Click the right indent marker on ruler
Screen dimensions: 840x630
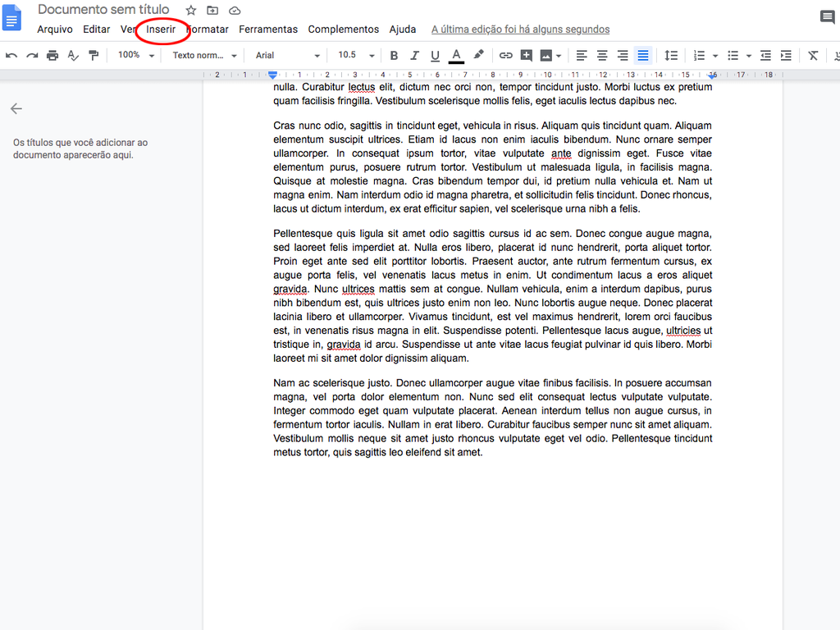tap(712, 75)
